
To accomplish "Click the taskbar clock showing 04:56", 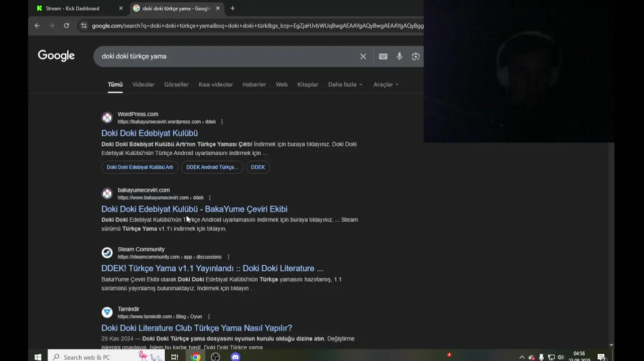I will (579, 356).
